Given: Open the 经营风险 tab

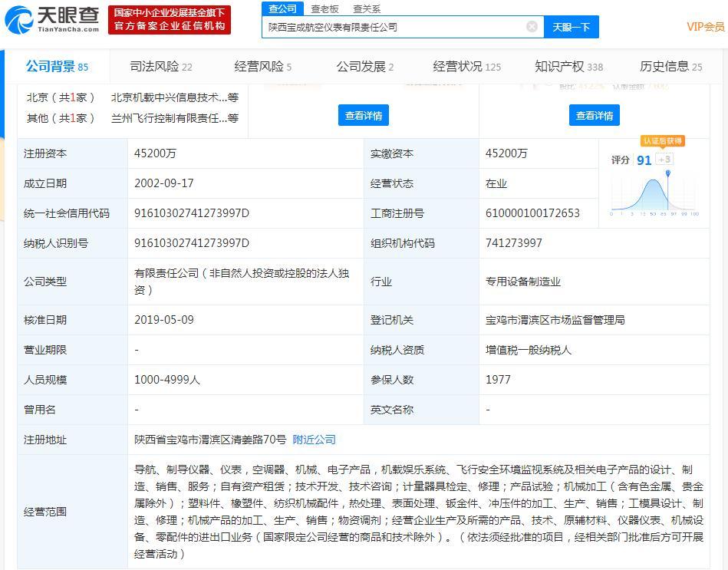Looking at the screenshot, I should pos(262,67).
